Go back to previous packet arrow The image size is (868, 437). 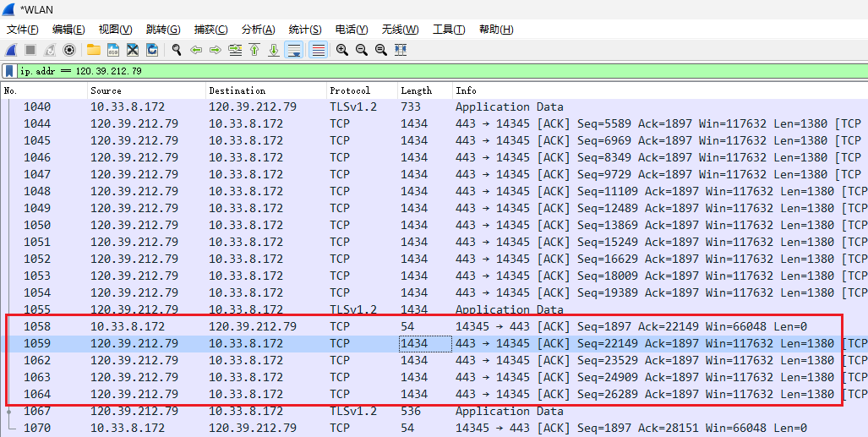196,50
